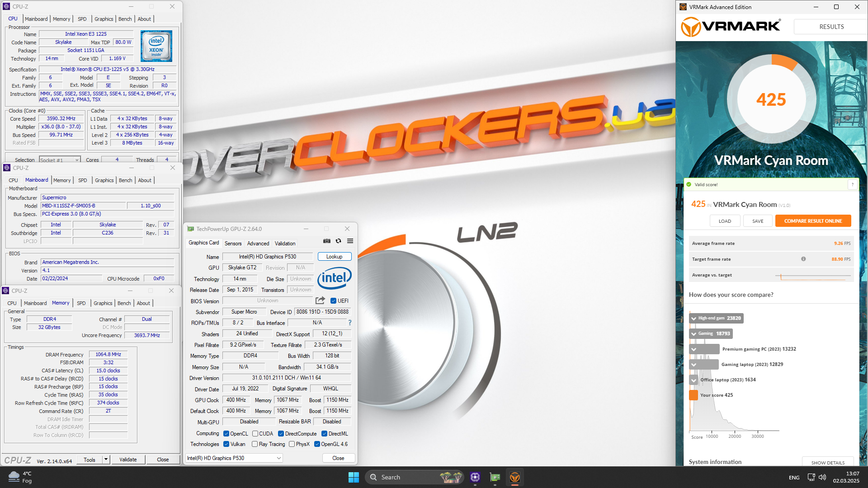Open CPU-Z from the taskbar
This screenshot has width=868, height=488.
[x=475, y=477]
